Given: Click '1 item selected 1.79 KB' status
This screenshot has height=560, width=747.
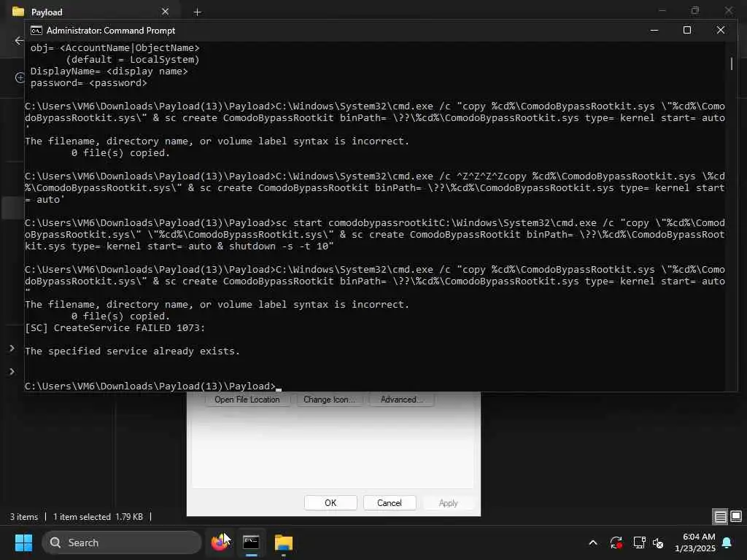Looking at the screenshot, I should pos(98,517).
